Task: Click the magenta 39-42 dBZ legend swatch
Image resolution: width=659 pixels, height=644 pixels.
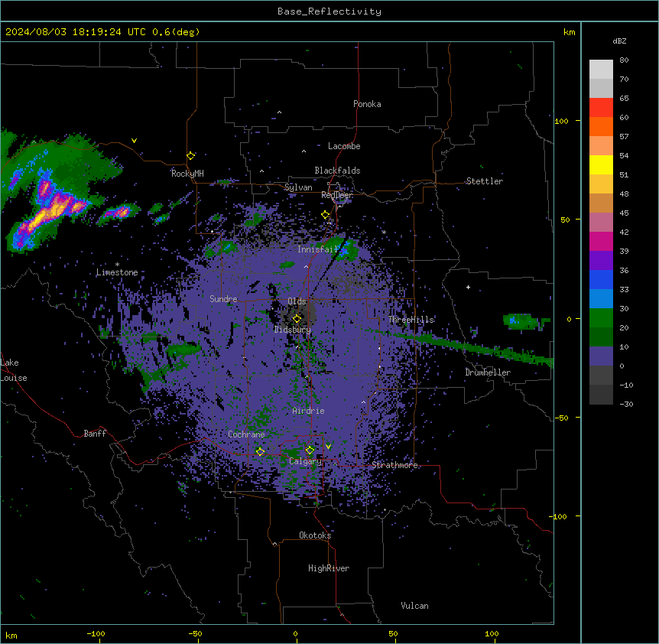Action: coord(601,241)
